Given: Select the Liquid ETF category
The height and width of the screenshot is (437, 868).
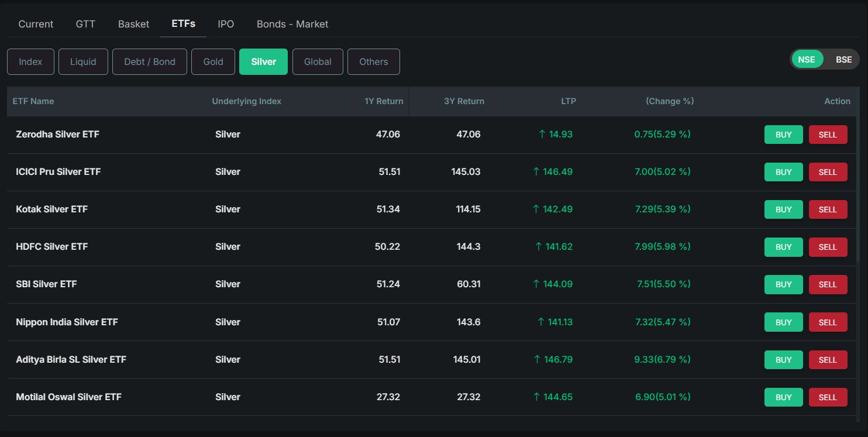Looking at the screenshot, I should pyautogui.click(x=83, y=61).
